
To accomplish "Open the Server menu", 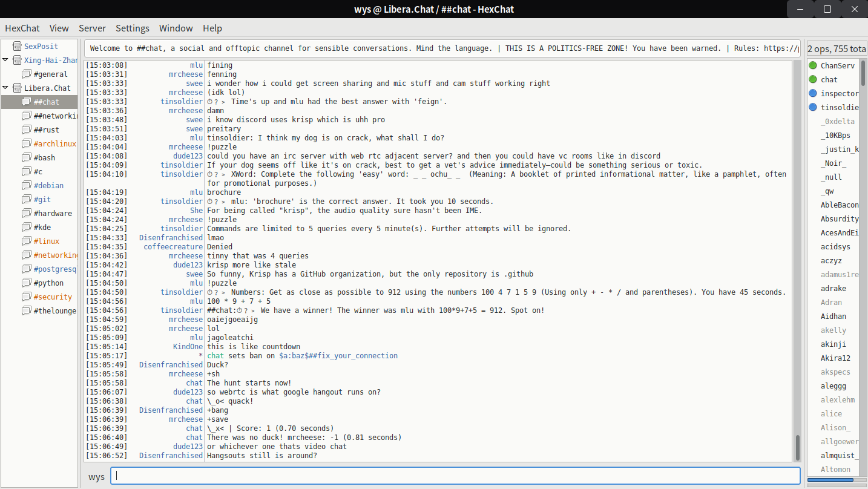I will [92, 28].
